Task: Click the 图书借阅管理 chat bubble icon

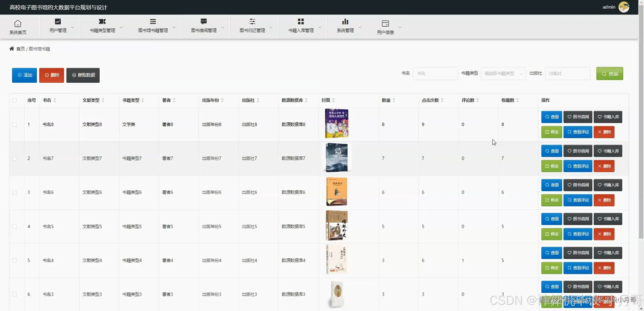Action: click(204, 21)
